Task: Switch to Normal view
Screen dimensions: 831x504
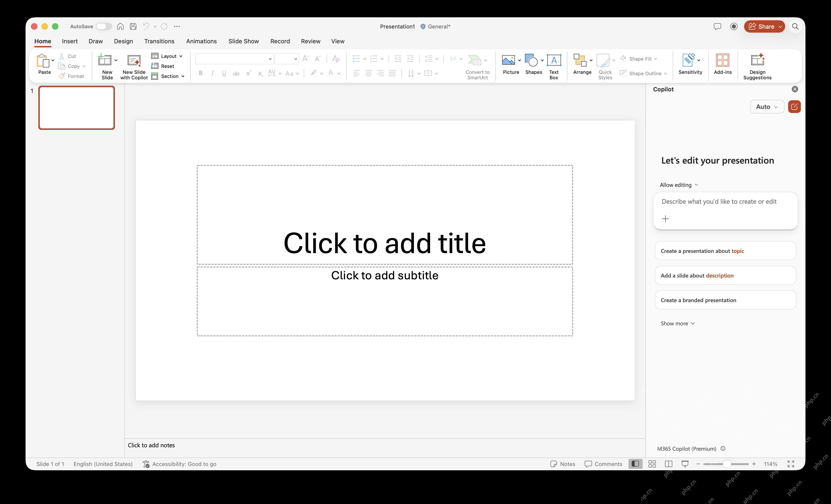Action: pyautogui.click(x=635, y=464)
